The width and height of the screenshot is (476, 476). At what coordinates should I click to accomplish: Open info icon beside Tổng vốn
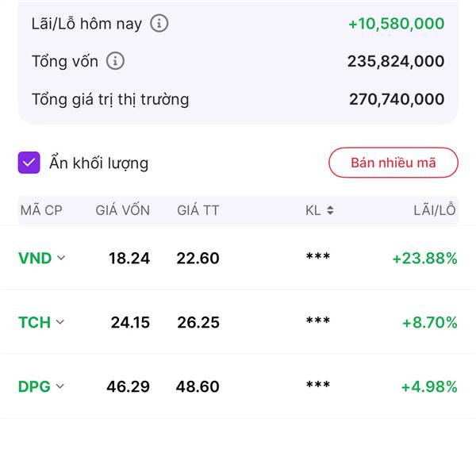pos(115,61)
